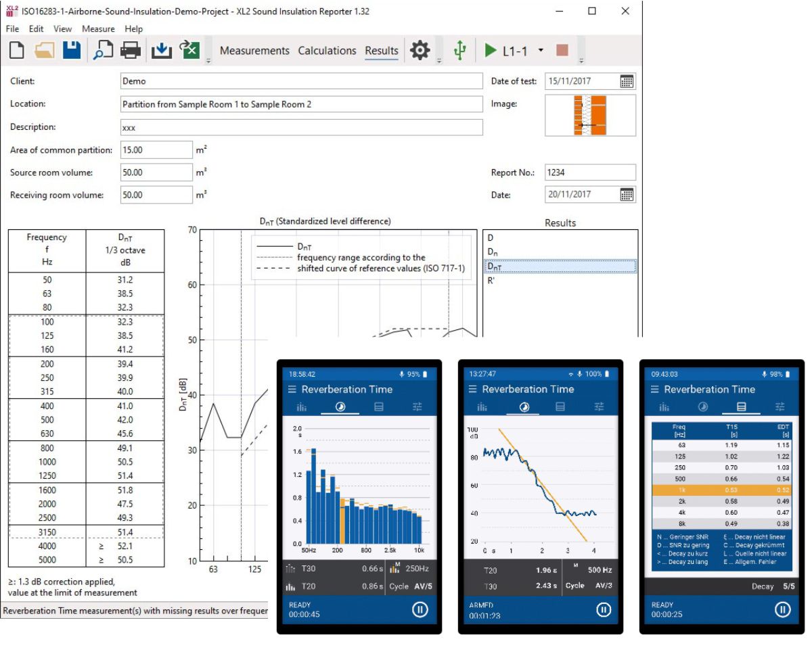This screenshot has height=654, width=812.
Task: Open Date of test calendar picker
Action: point(627,81)
